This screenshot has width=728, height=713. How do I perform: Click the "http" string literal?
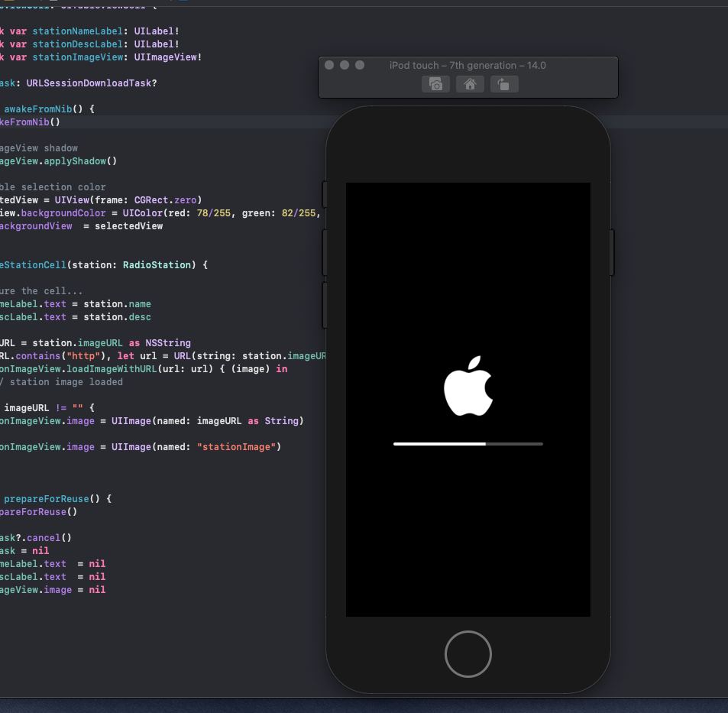83,356
